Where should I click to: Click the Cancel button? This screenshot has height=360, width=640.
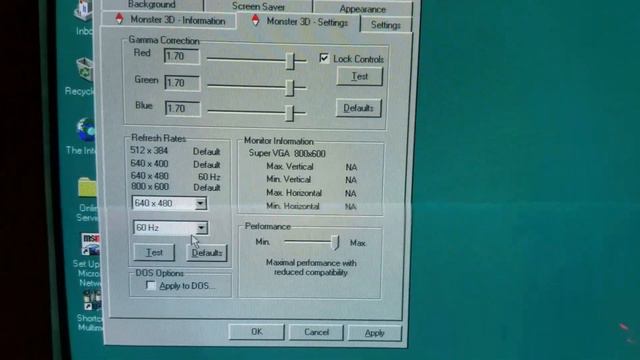click(x=316, y=332)
